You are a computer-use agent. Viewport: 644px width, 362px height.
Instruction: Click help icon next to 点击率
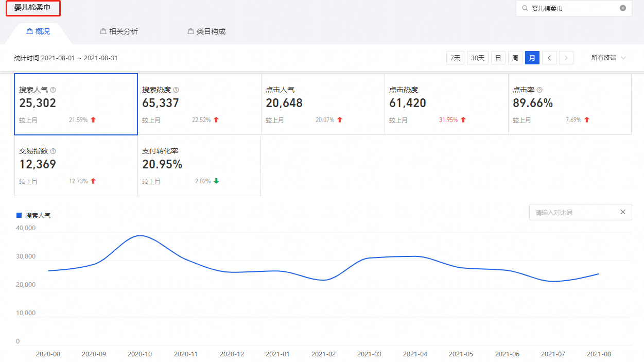click(x=539, y=90)
